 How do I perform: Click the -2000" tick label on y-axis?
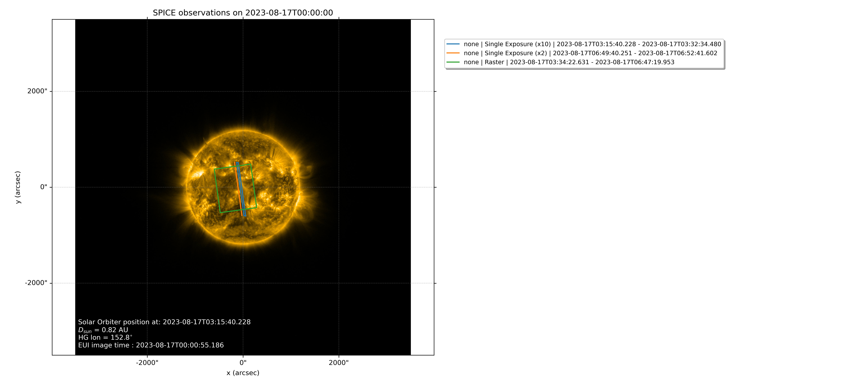[x=36, y=283]
